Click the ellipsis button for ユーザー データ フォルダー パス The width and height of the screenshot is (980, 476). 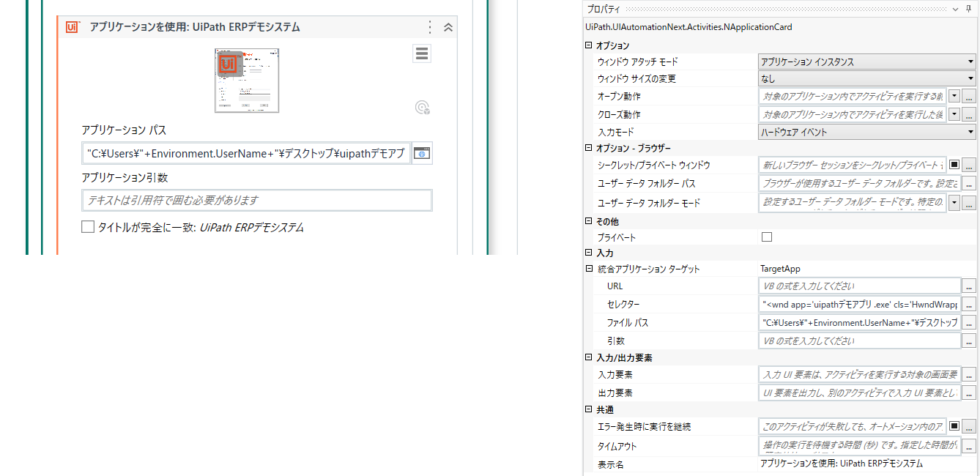[x=969, y=183]
